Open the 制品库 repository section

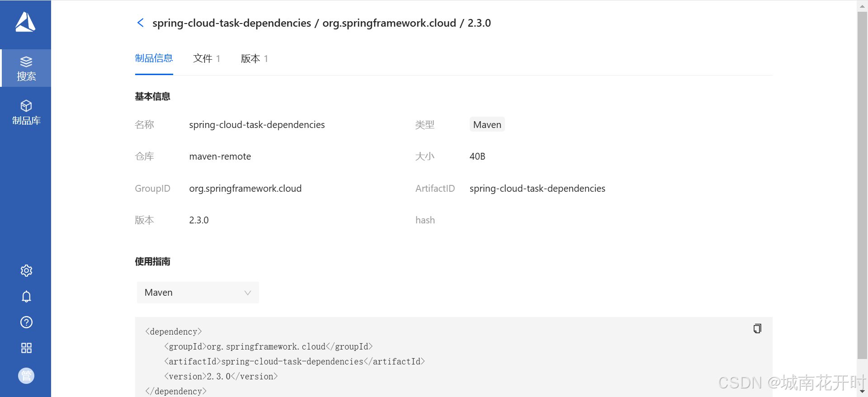[26, 113]
